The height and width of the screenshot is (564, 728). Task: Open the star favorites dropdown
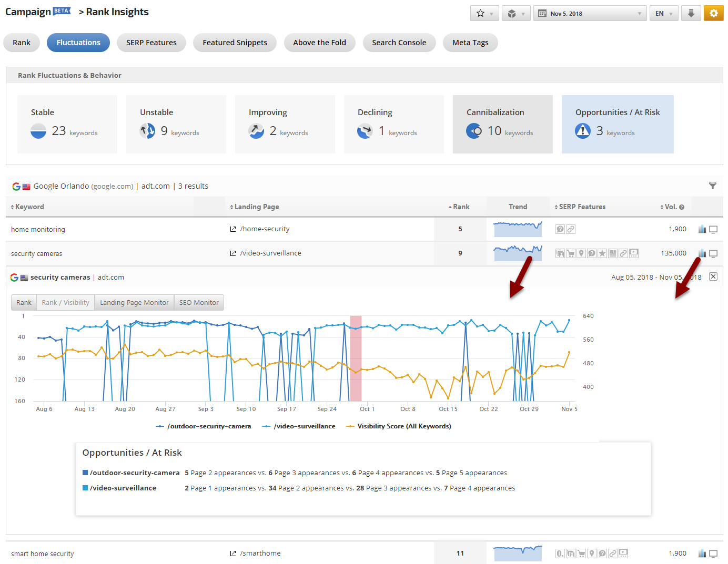[484, 14]
